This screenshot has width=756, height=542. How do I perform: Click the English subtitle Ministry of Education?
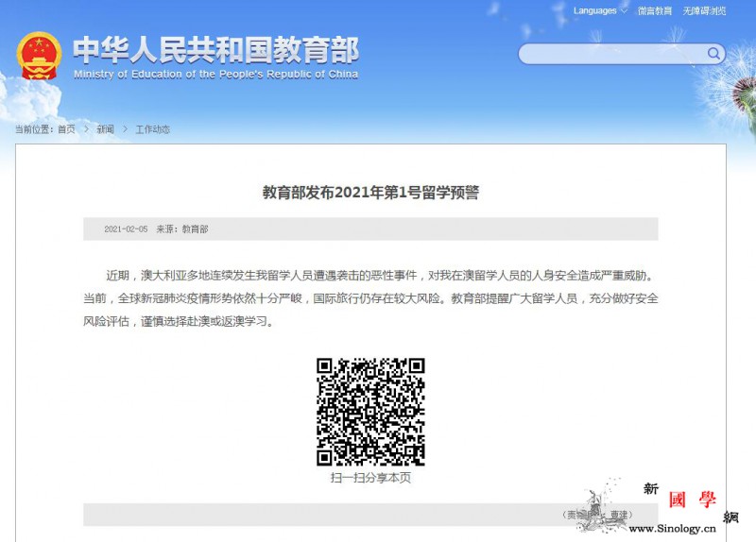(x=215, y=75)
